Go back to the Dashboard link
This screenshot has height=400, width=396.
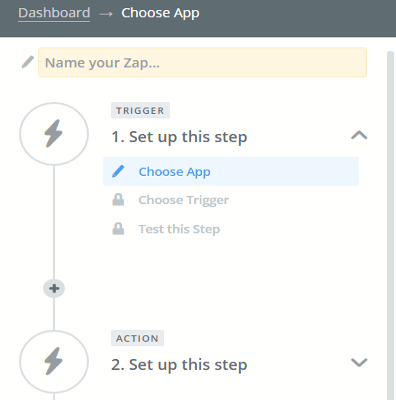(x=54, y=13)
